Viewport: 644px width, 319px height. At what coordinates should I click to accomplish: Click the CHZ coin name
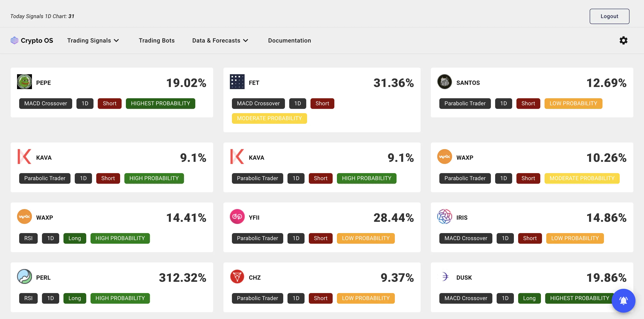click(x=255, y=278)
